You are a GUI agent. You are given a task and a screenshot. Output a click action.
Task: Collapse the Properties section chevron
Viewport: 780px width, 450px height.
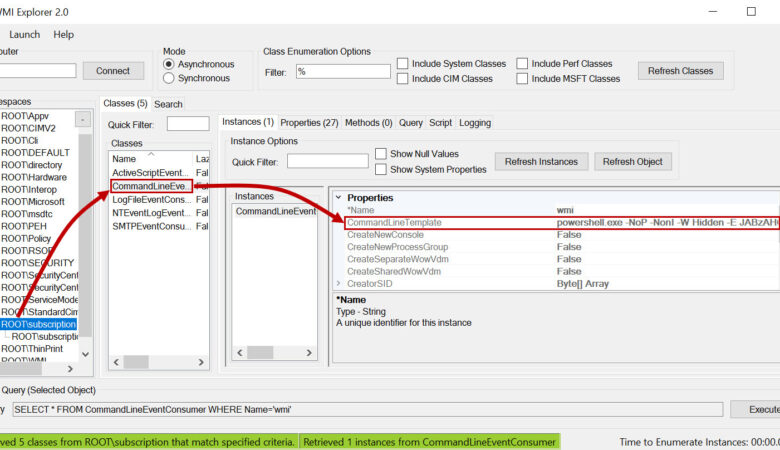click(x=339, y=197)
